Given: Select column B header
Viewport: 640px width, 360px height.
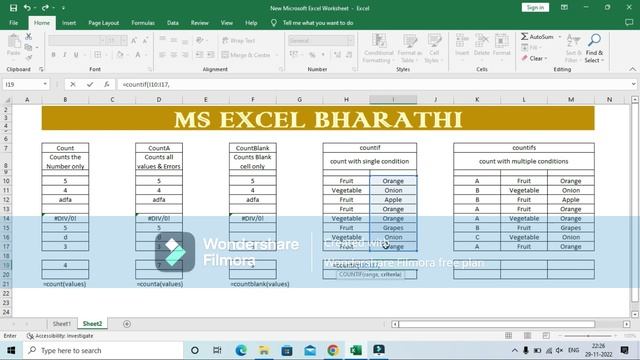Looking at the screenshot, I should point(65,100).
